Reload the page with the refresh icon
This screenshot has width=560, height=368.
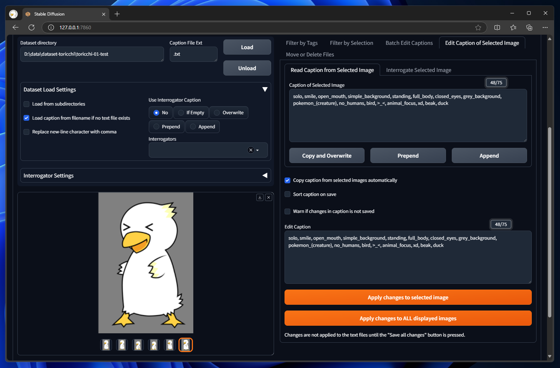point(31,28)
